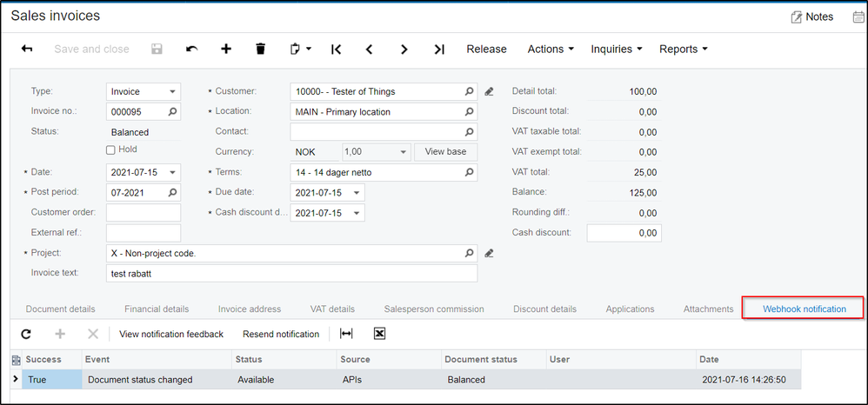Click the back arrow toolbar icon

click(x=26, y=50)
